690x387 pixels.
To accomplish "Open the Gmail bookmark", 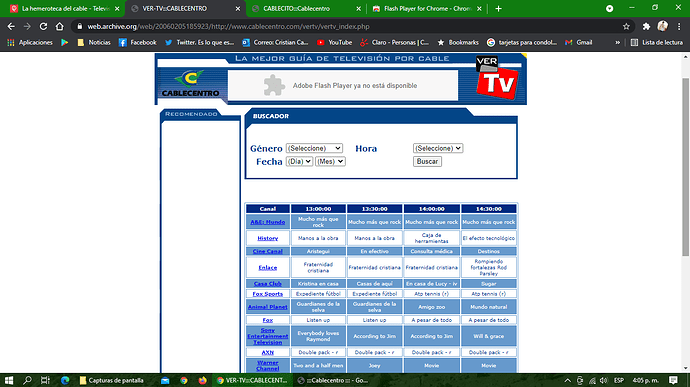I will (x=579, y=42).
